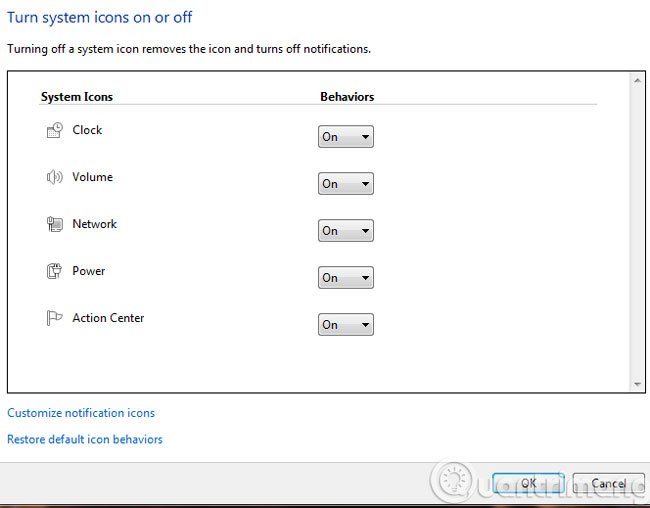This screenshot has height=508, width=650.
Task: Select the Network label text
Action: [95, 224]
